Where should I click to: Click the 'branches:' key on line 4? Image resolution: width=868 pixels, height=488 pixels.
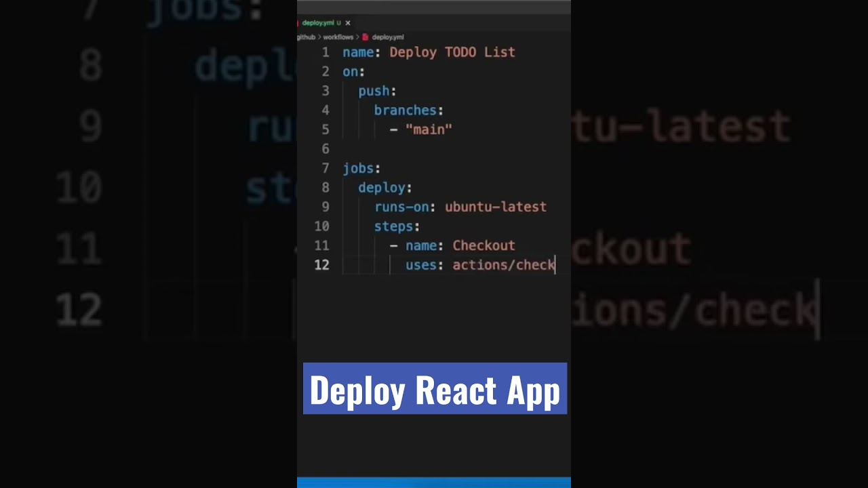coord(409,110)
